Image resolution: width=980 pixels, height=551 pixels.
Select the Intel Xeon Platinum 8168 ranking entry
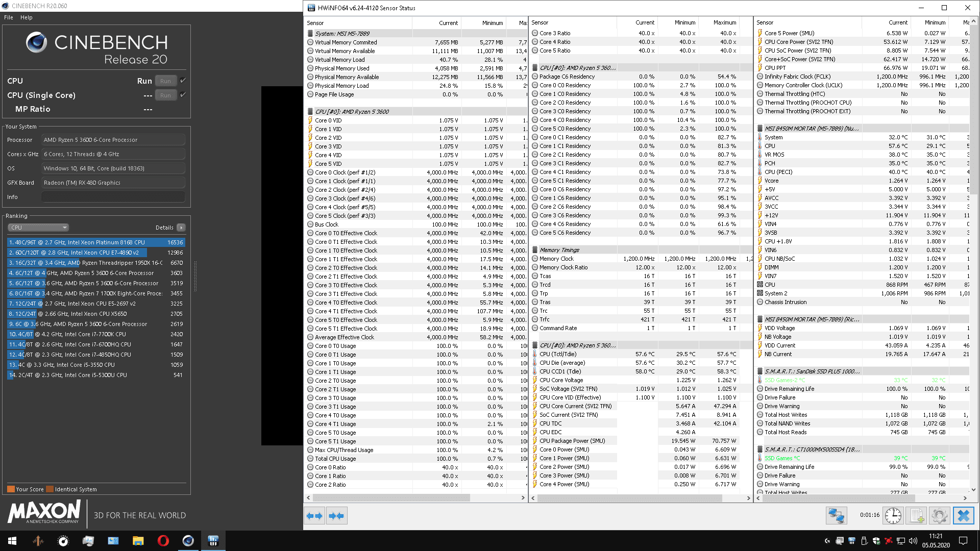pyautogui.click(x=96, y=242)
